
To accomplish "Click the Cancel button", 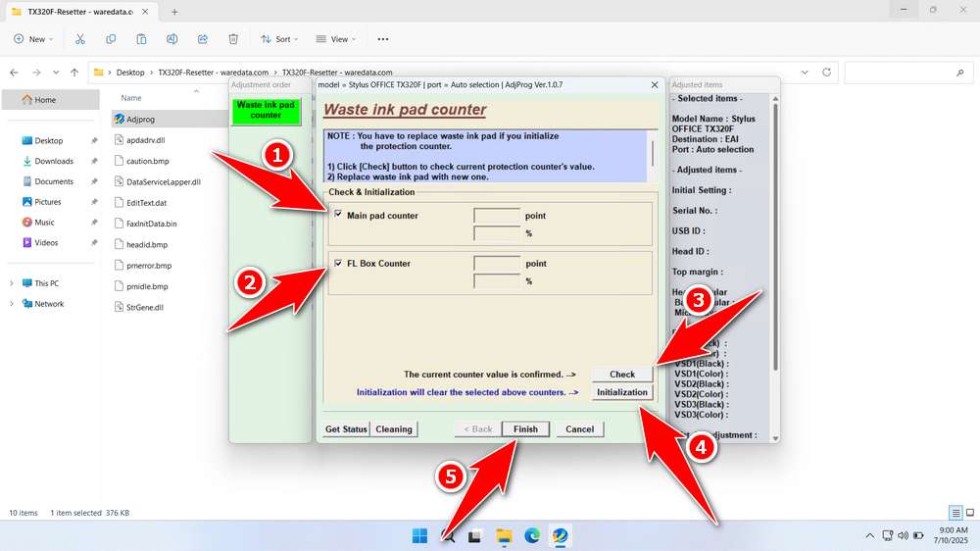I will pos(579,429).
